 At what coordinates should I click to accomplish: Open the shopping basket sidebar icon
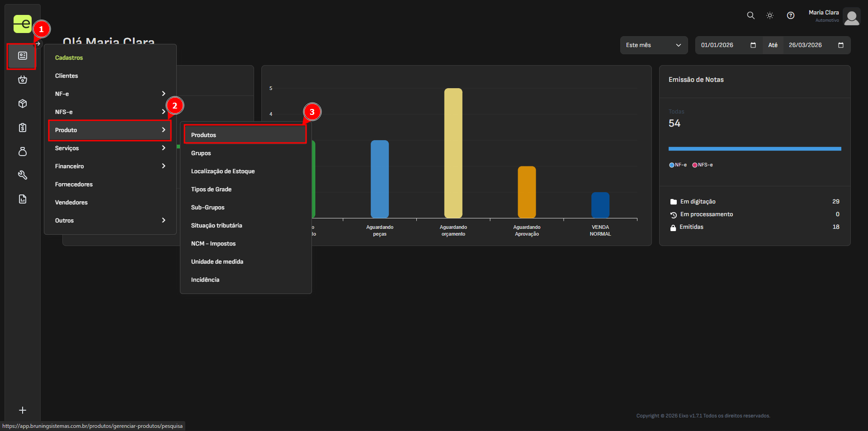coord(22,80)
